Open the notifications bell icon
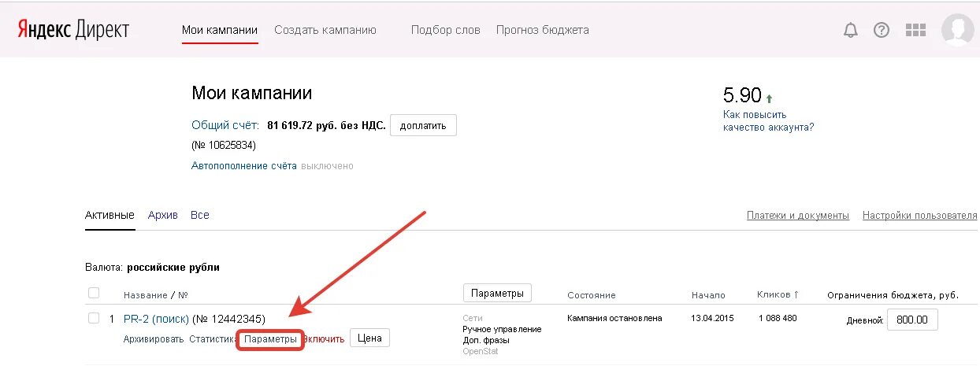The width and height of the screenshot is (980, 366). click(851, 31)
